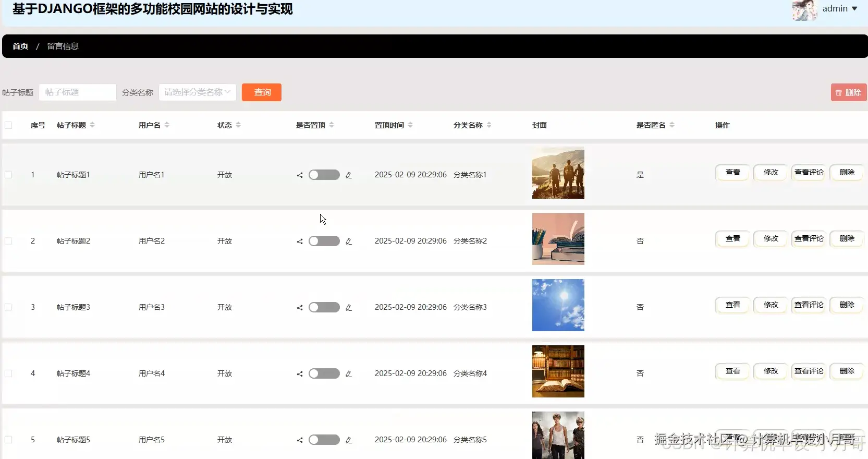The width and height of the screenshot is (868, 459).
Task: Sort by 用户名 column arrows
Action: click(167, 125)
